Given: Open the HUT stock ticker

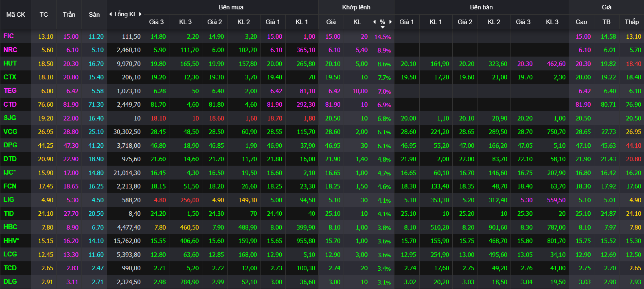Looking at the screenshot, I should pyautogui.click(x=10, y=63).
